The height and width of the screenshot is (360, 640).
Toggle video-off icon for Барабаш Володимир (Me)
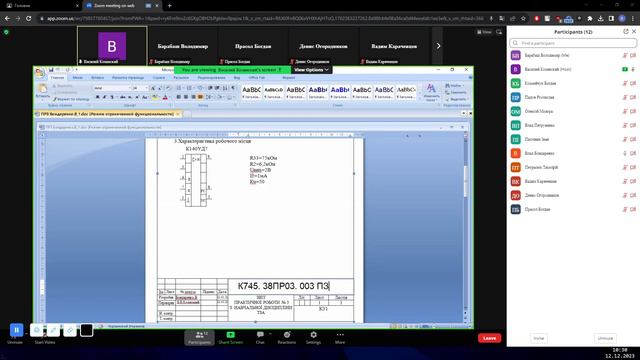[633, 55]
